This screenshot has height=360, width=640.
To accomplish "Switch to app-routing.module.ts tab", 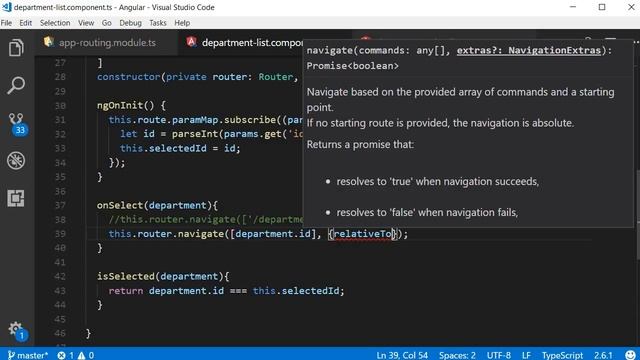I will point(107,42).
